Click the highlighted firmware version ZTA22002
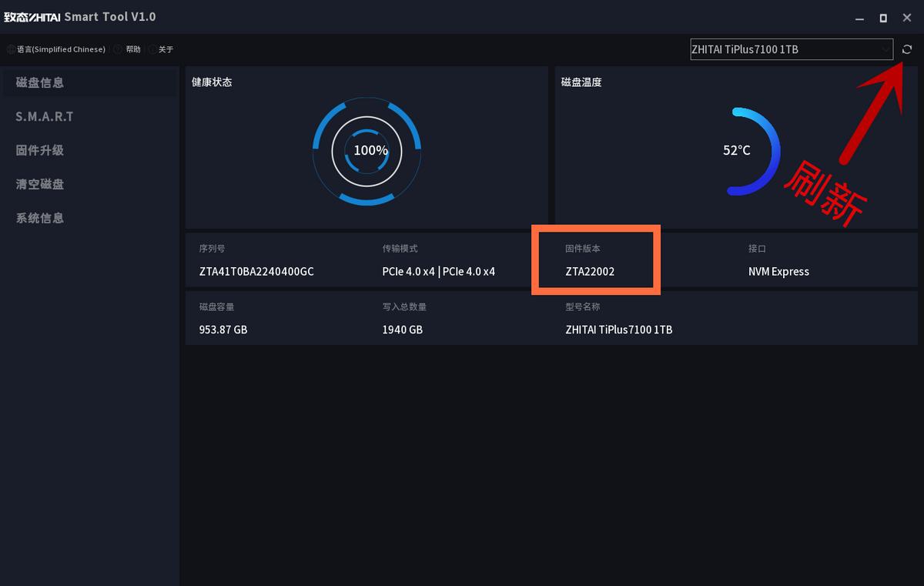924x586 pixels. [x=591, y=272]
